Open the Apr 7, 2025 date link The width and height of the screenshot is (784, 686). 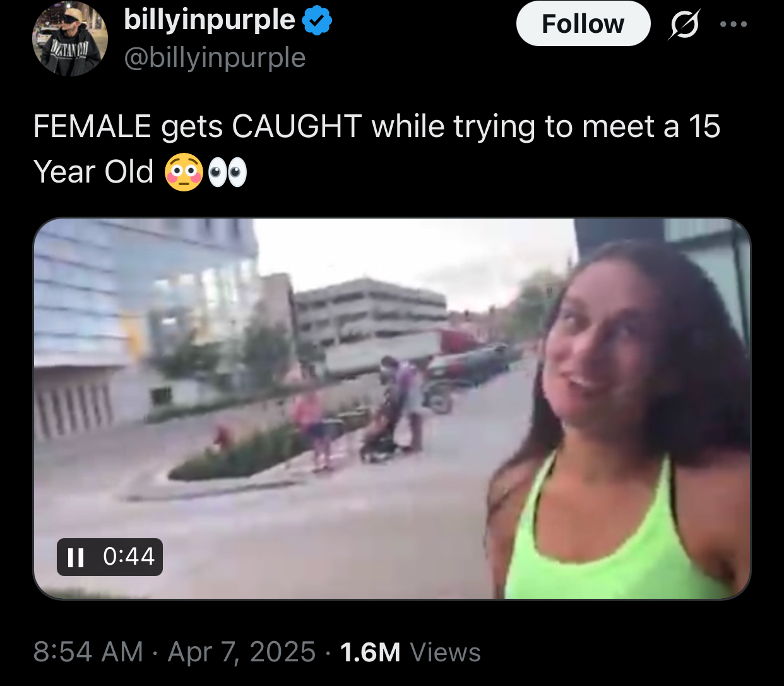[241, 652]
